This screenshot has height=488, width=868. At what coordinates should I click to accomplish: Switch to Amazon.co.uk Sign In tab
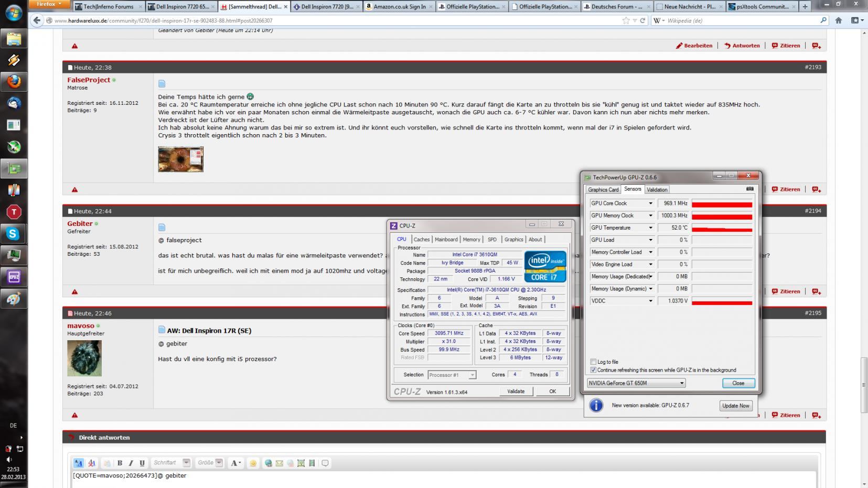point(399,6)
